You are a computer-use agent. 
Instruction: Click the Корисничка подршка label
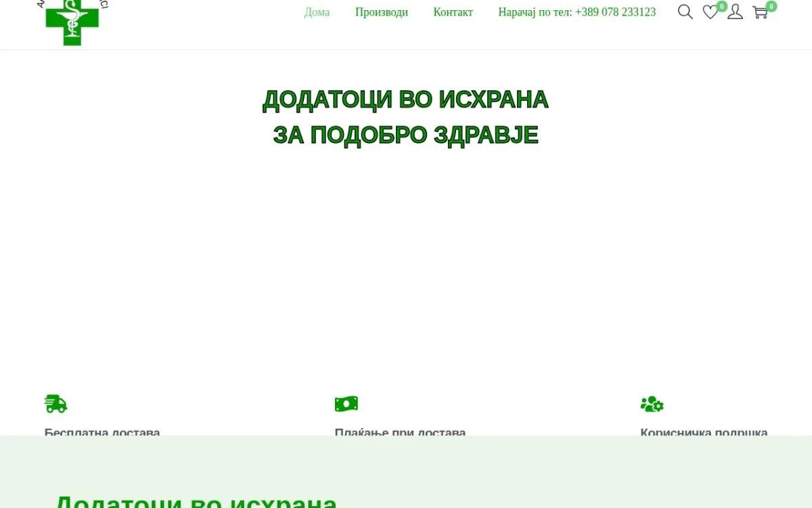coord(704,431)
